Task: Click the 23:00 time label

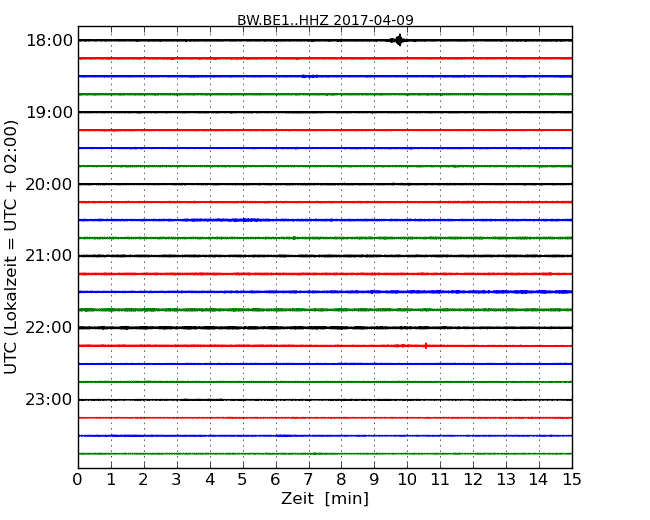Action: pos(49,400)
